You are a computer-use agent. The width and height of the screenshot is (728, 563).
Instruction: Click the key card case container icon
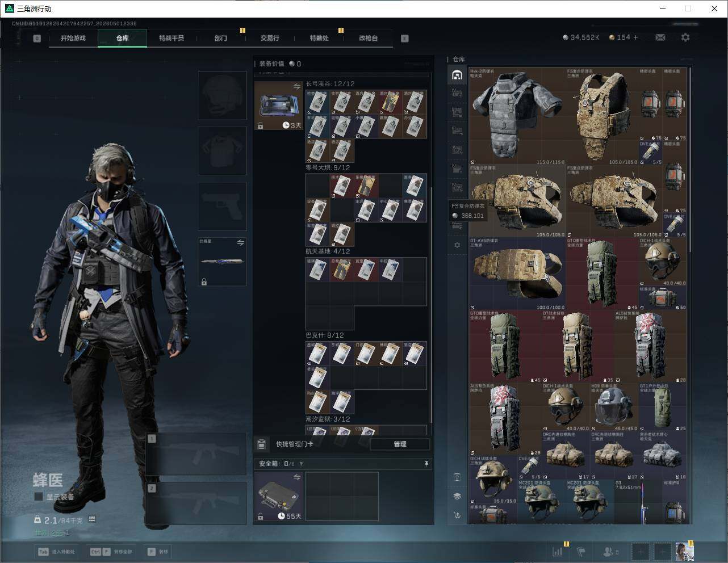click(278, 106)
